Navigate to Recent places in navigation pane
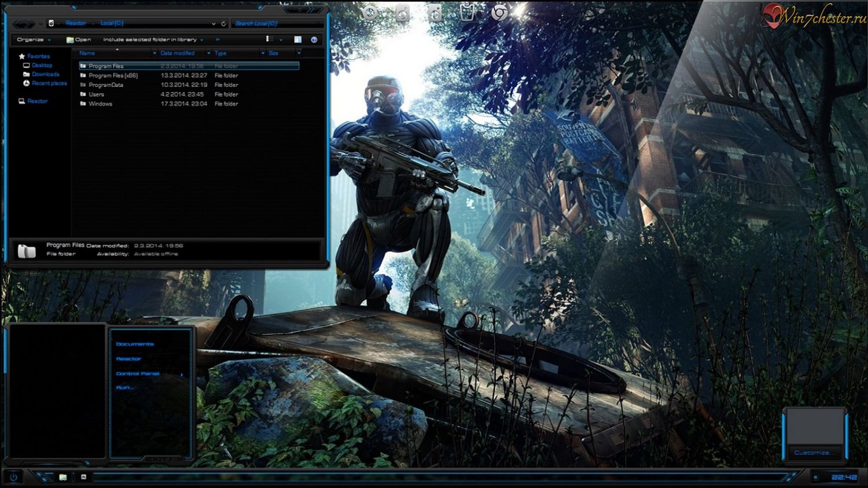Image resolution: width=868 pixels, height=488 pixels. pos(50,83)
